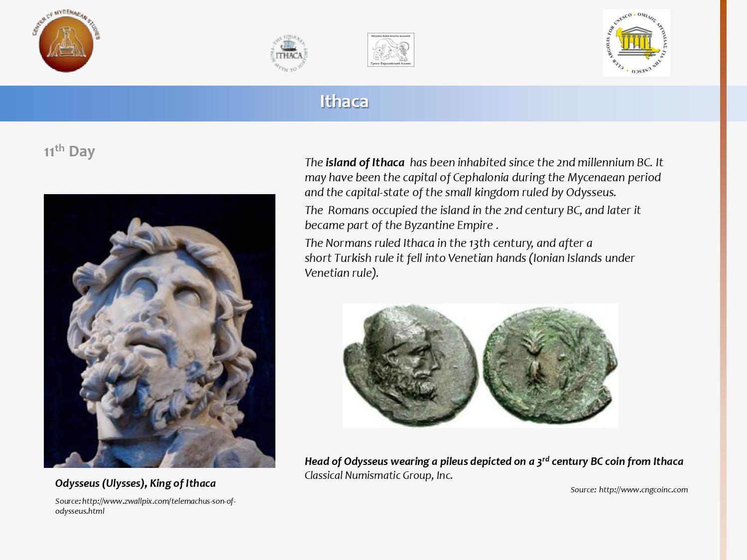The image size is (747, 560).
Task: Click the bold 'island of Ithaca' phrase
Action: [x=365, y=163]
